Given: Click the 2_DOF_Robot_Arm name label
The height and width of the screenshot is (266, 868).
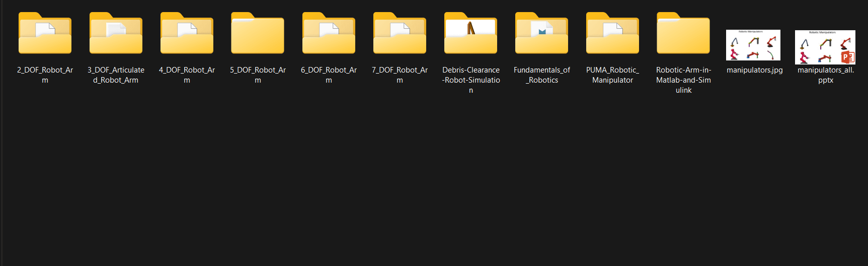Looking at the screenshot, I should 45,75.
